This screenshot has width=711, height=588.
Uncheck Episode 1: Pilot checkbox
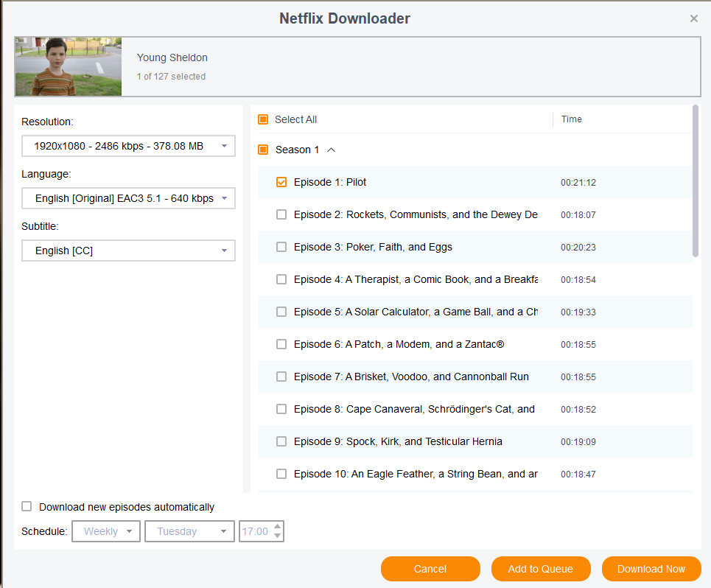[x=281, y=182]
